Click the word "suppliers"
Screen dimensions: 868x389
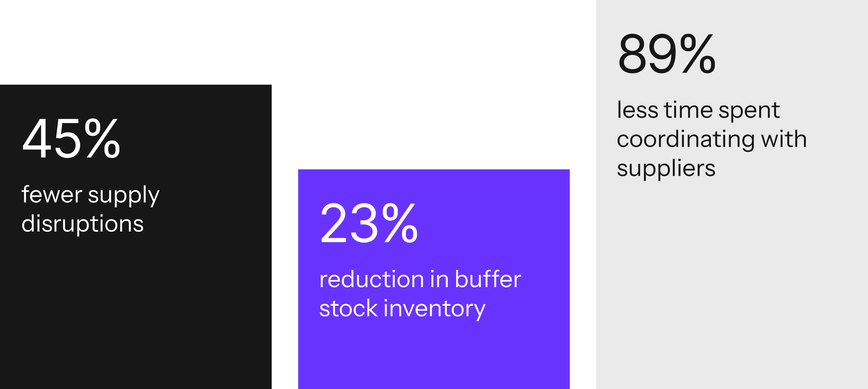click(666, 169)
